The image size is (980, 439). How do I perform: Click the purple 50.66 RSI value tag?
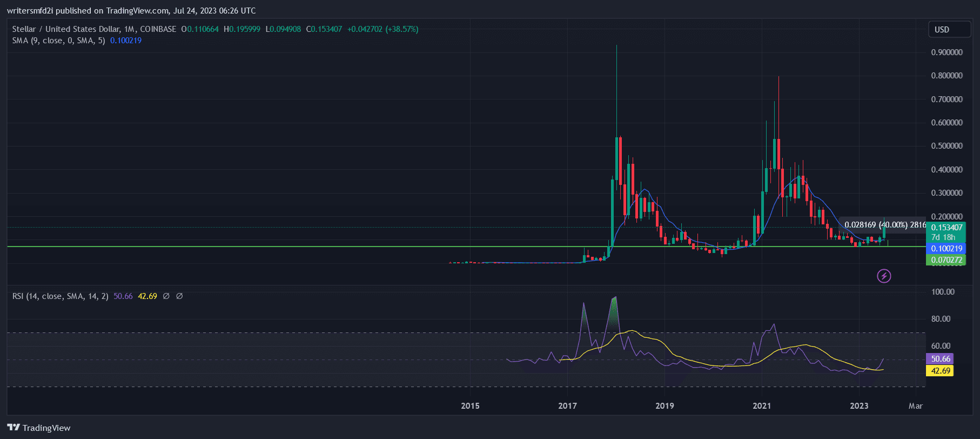[940, 359]
